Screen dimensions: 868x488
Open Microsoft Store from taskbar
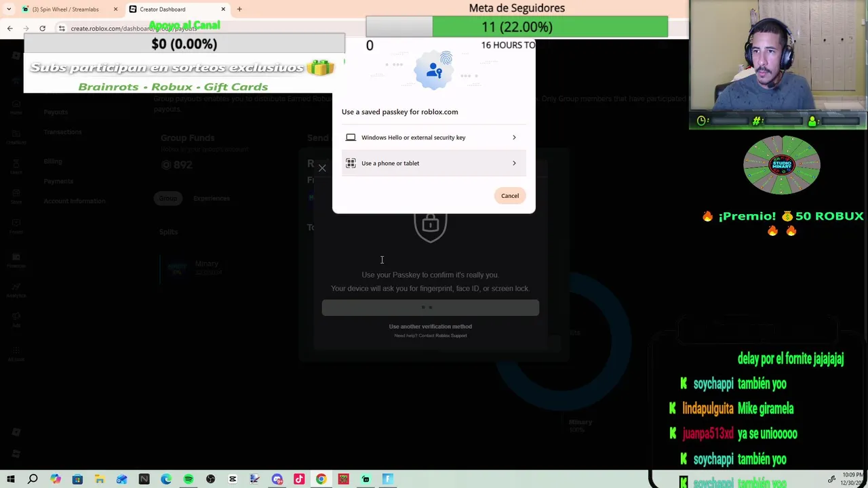click(x=77, y=480)
